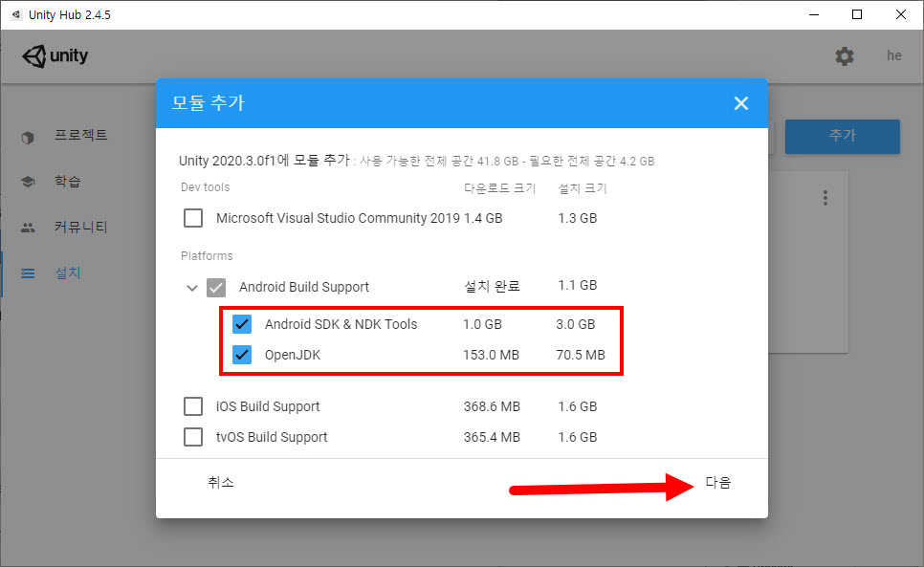Viewport: 924px width, 567px height.
Task: Click the '설치 크기' column header
Action: (583, 187)
